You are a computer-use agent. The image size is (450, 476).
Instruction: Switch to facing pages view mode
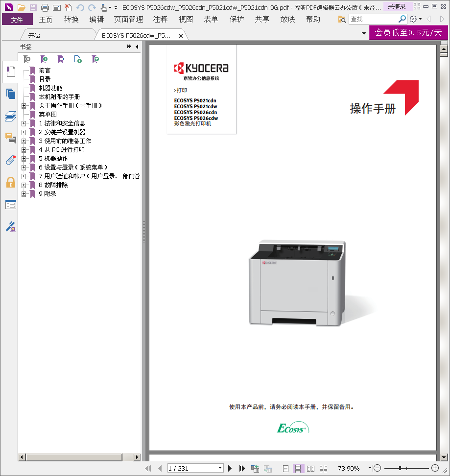(x=310, y=469)
